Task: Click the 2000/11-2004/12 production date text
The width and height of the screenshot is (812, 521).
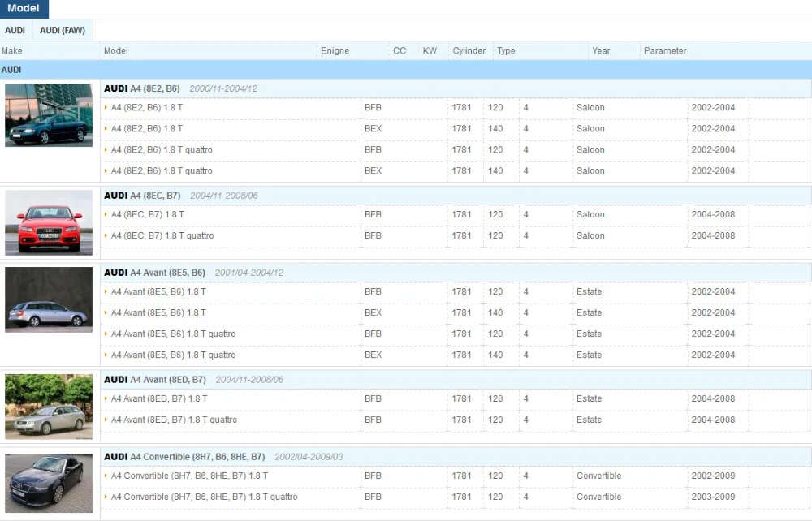Action: click(223, 88)
